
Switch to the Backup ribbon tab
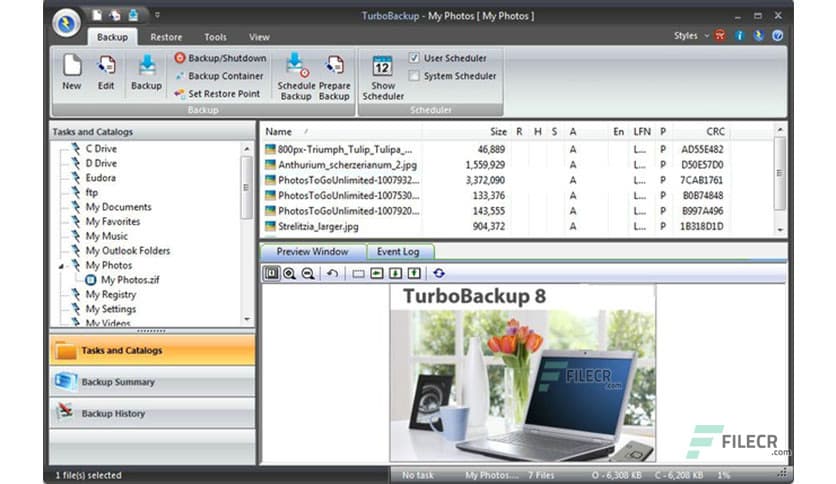point(112,37)
